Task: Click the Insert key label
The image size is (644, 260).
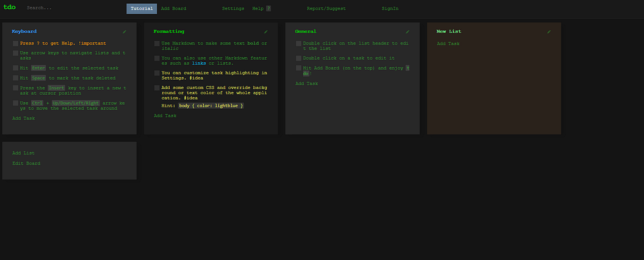Action: tap(57, 88)
